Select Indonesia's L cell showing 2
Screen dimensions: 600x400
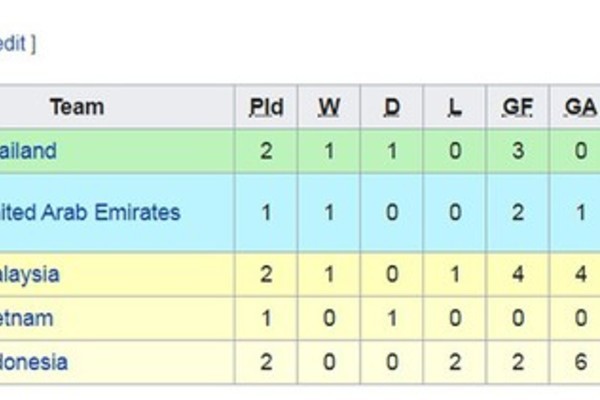pyautogui.click(x=453, y=362)
